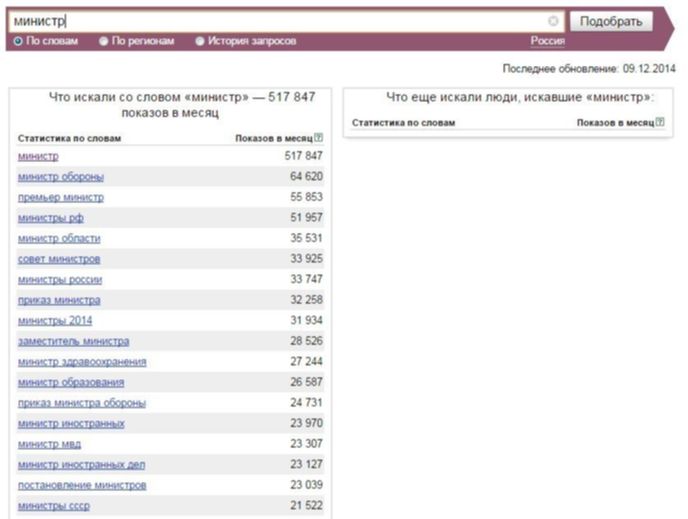The image size is (688, 519).
Task: Open the 'министр иностранных дел' link
Action: click(82, 465)
